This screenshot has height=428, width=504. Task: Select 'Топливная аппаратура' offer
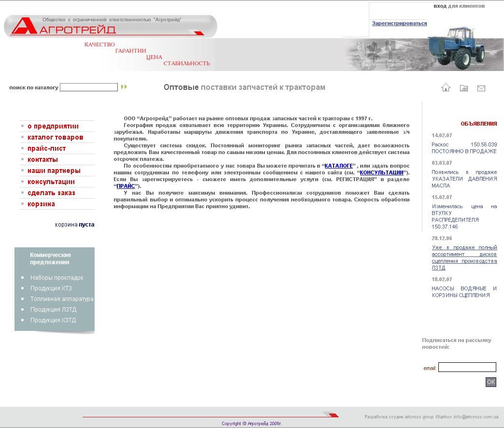(62, 299)
